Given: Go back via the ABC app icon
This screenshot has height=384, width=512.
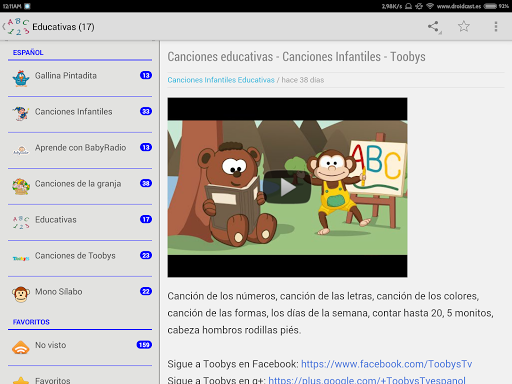Looking at the screenshot, I should 17,27.
